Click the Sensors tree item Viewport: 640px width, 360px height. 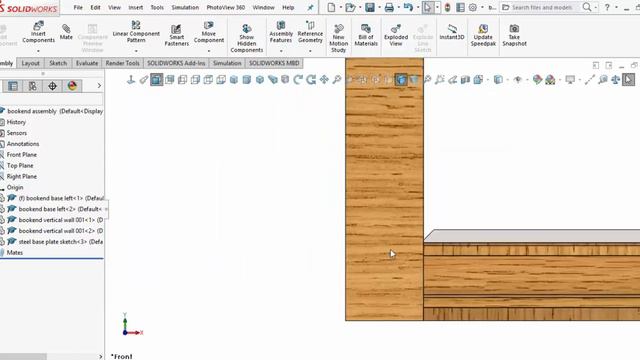[17, 133]
